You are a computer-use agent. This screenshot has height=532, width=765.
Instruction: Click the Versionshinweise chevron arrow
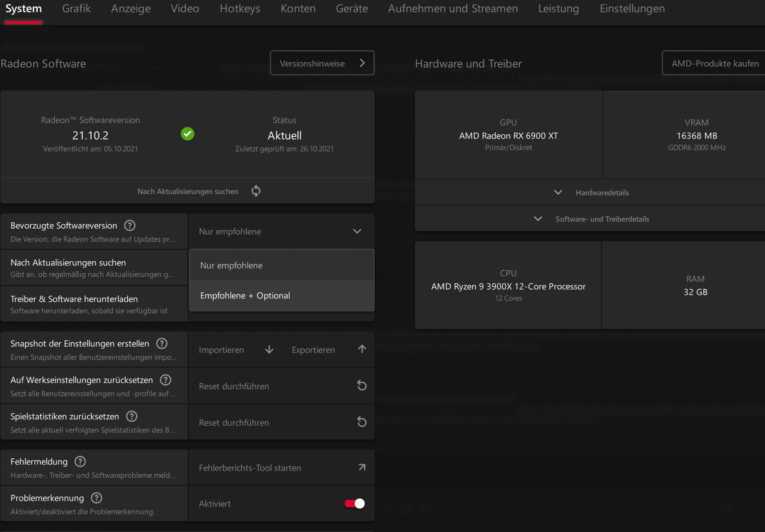click(x=362, y=63)
